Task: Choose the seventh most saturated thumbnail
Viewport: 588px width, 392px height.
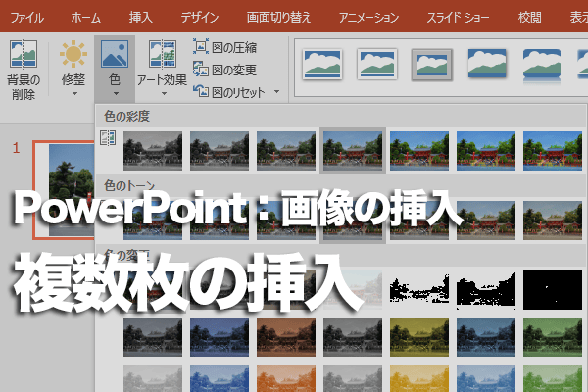Action: click(553, 151)
